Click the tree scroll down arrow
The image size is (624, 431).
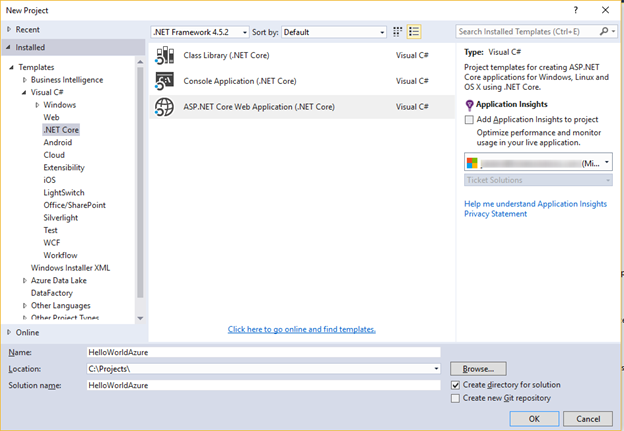[x=140, y=318]
